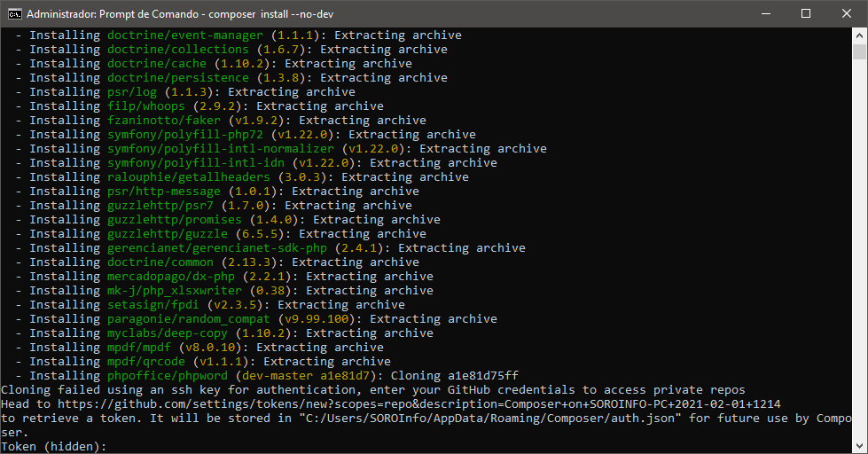Maximize the Prompt de Comando window
The image size is (868, 454).
point(806,14)
